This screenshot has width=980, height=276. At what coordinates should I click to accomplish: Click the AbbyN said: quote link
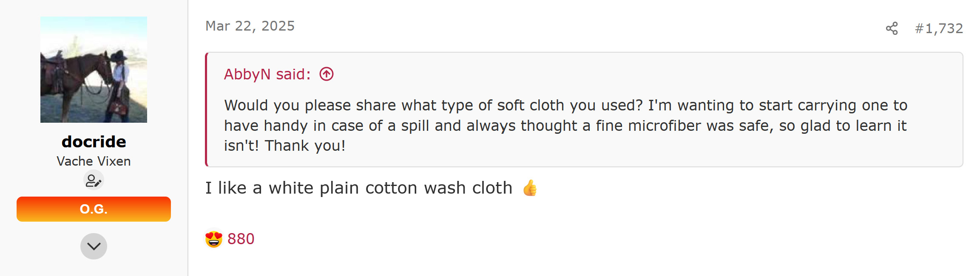coord(267,74)
